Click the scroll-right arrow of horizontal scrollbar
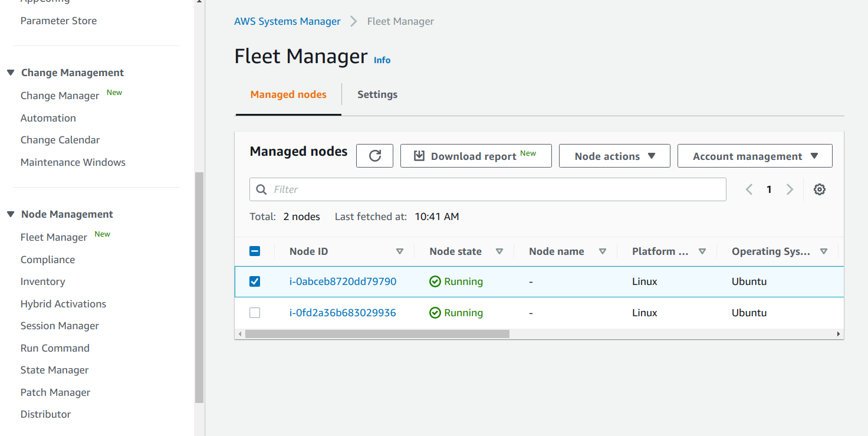The height and width of the screenshot is (436, 868). 839,334
